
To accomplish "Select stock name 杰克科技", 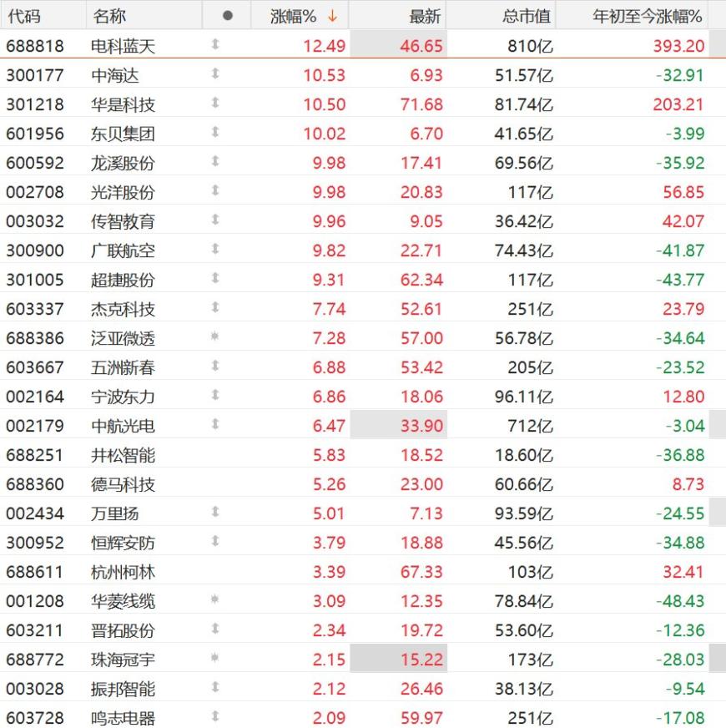I will point(123,309).
